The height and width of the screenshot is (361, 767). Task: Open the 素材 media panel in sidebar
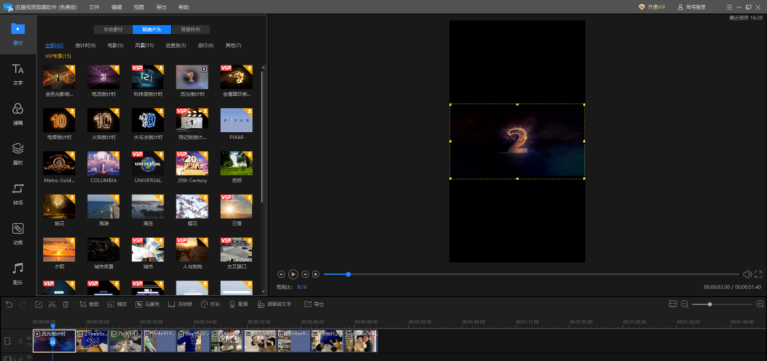pyautogui.click(x=18, y=33)
